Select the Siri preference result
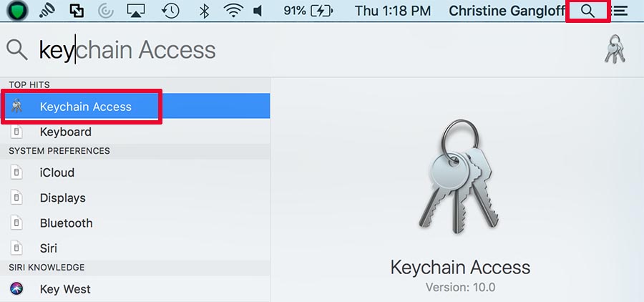This screenshot has height=302, width=644. click(x=49, y=248)
